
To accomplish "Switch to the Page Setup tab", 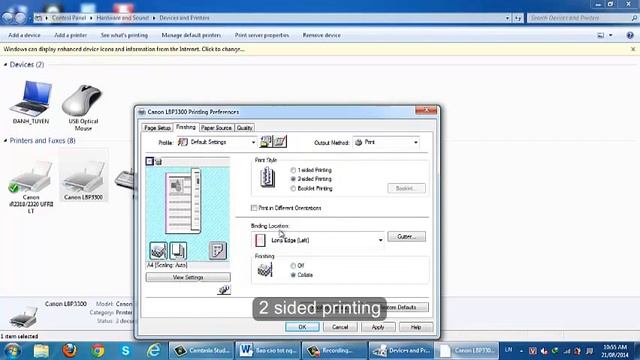I will click(x=157, y=128).
